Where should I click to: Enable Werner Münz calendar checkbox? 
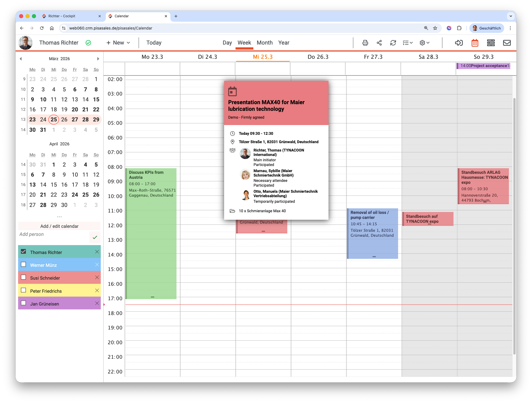[x=24, y=264]
